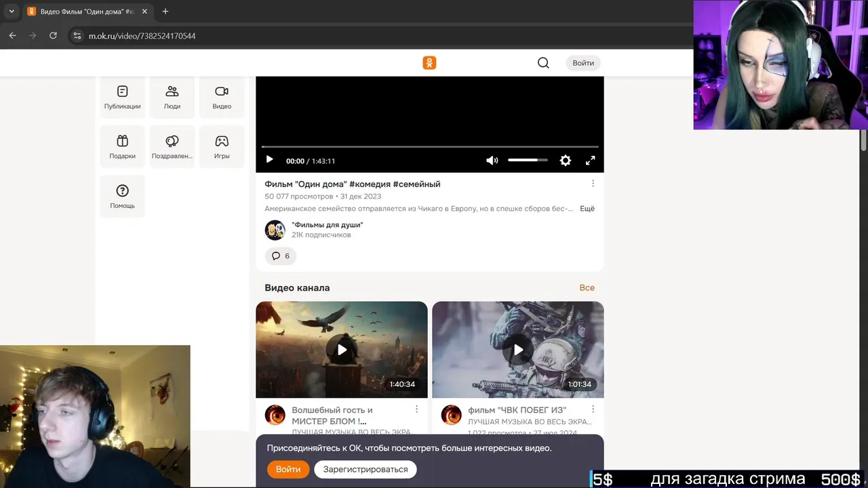Open title Волшебный гость и МИСТЕР БЛОМ
This screenshot has width=868, height=488.
tap(332, 415)
